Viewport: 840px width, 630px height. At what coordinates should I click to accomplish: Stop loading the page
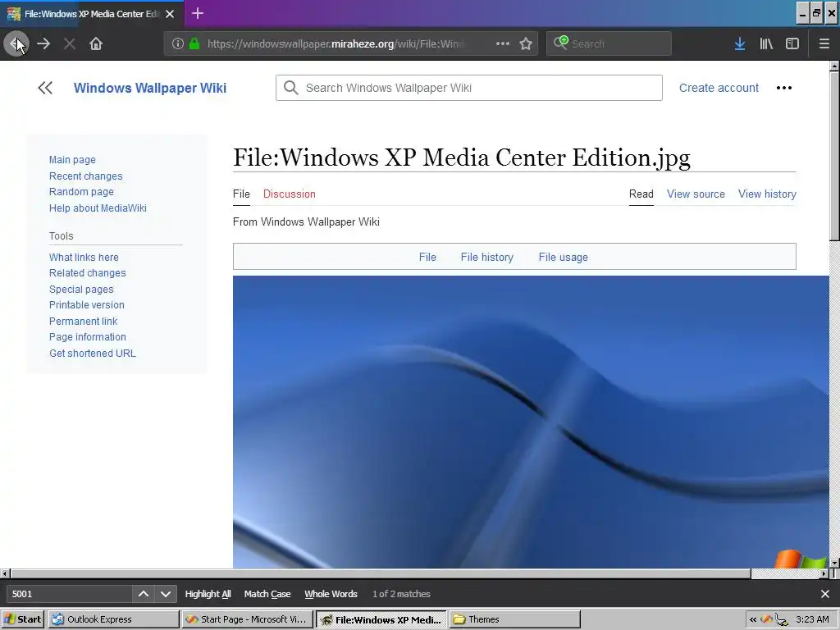[69, 43]
